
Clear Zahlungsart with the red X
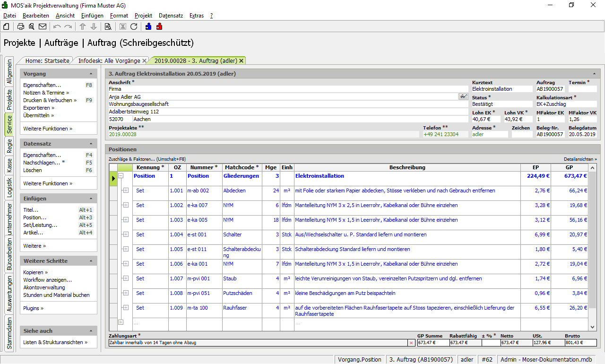click(x=411, y=343)
